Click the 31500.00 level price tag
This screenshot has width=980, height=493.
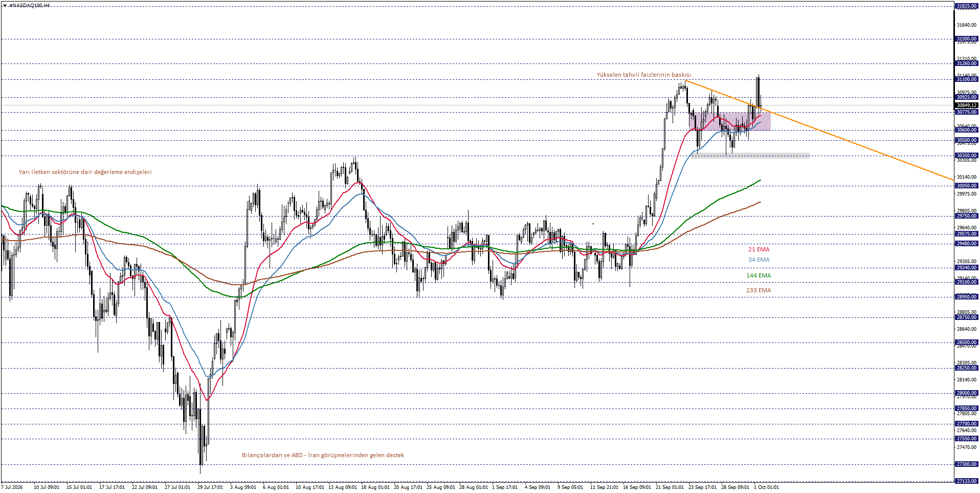pos(966,39)
